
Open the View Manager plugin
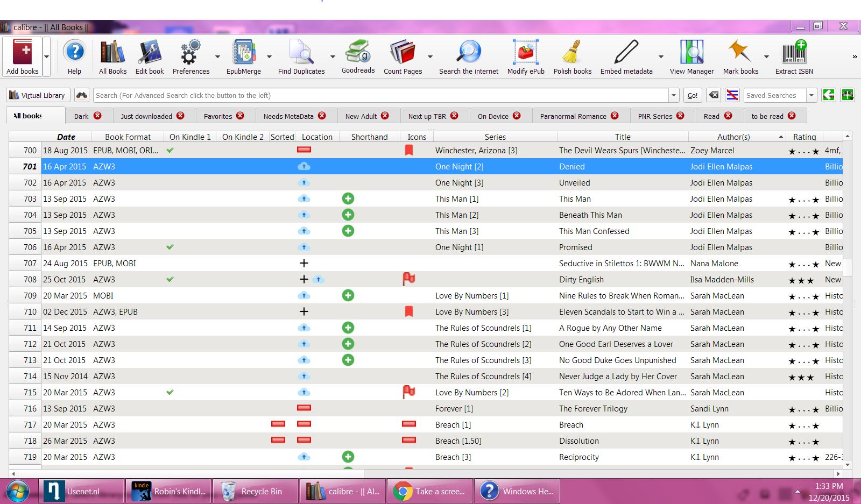[x=692, y=56]
